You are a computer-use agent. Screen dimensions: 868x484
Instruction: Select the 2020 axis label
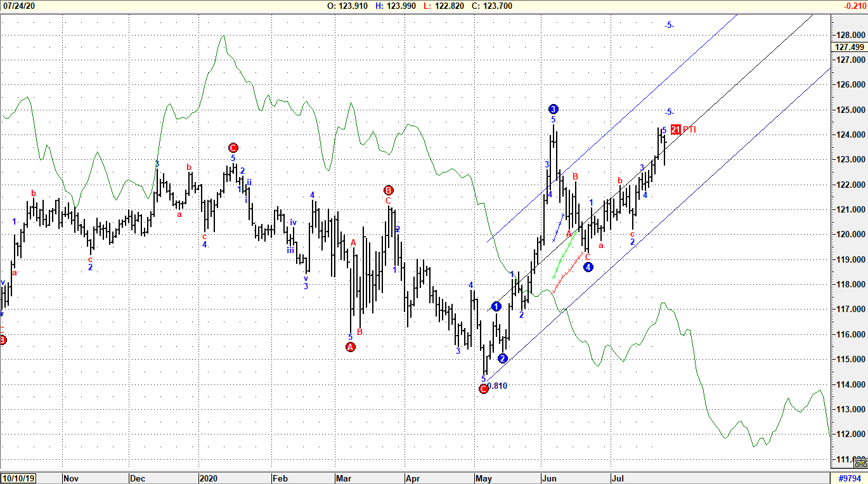(x=210, y=478)
